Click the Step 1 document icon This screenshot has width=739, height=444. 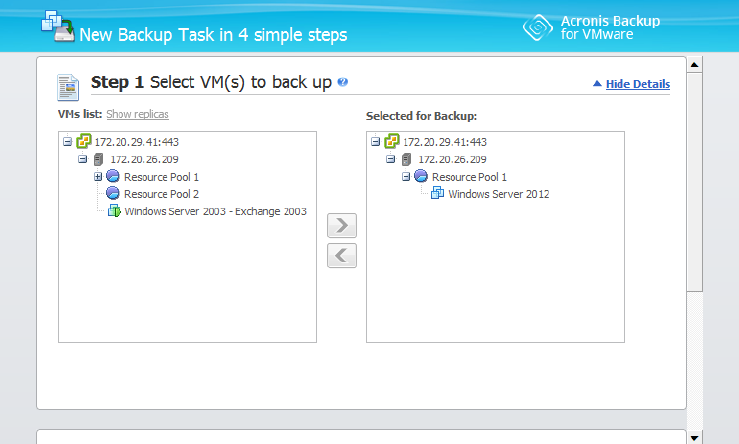(68, 87)
